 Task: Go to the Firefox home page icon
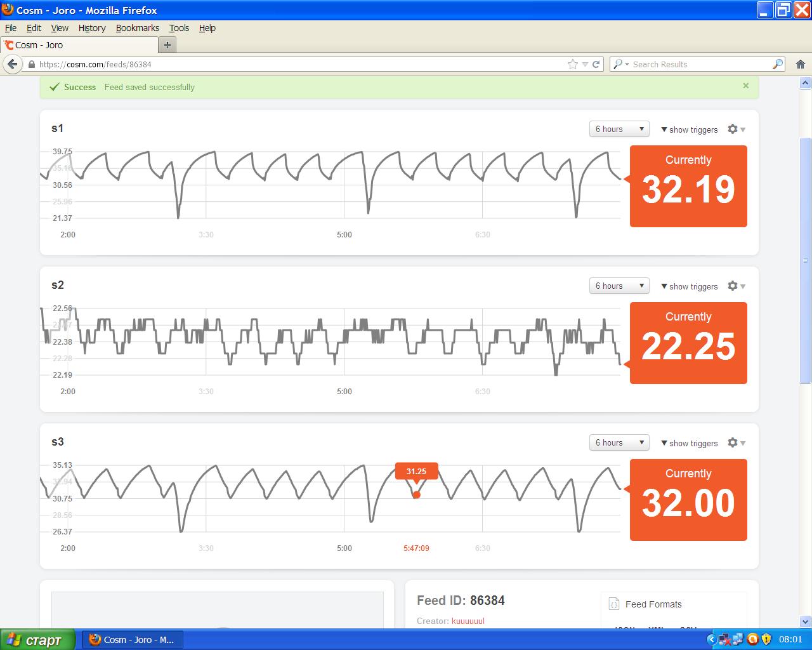click(801, 64)
